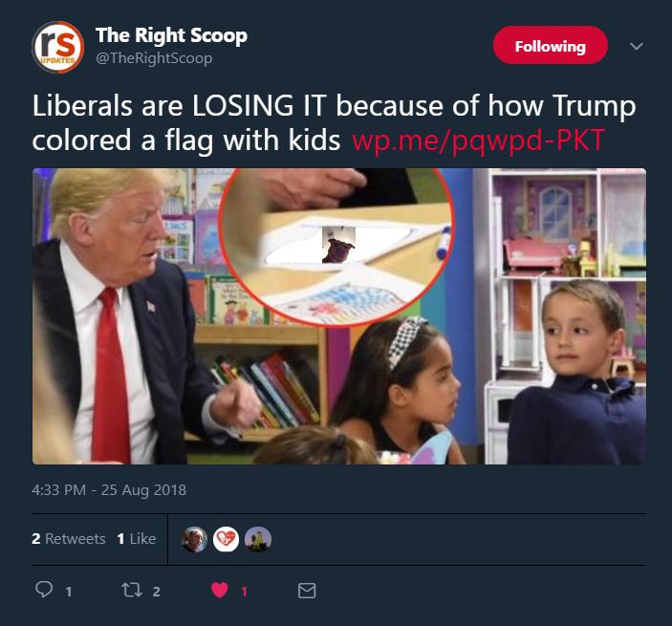Retweet using the retweet arrows icon
This screenshot has width=672, height=626.
(x=132, y=590)
